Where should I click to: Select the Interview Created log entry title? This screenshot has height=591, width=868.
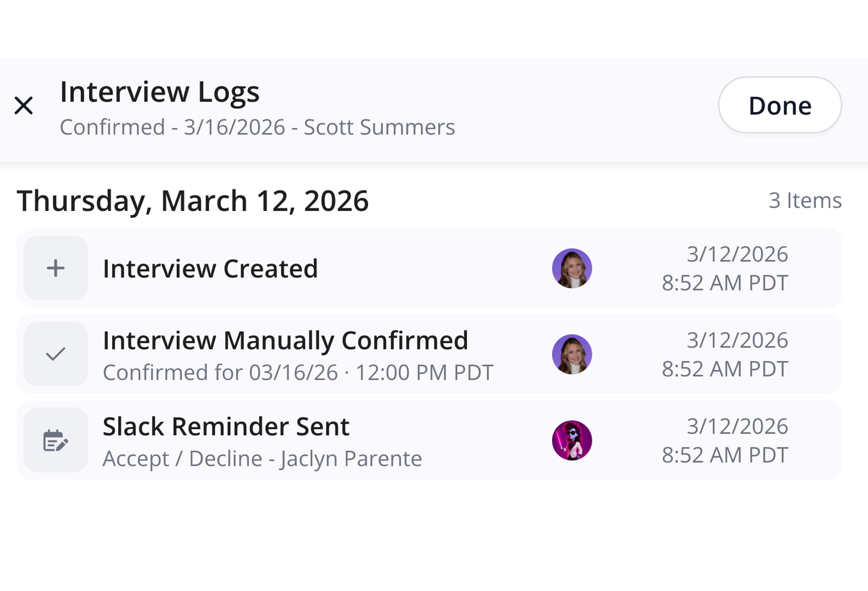tap(210, 269)
